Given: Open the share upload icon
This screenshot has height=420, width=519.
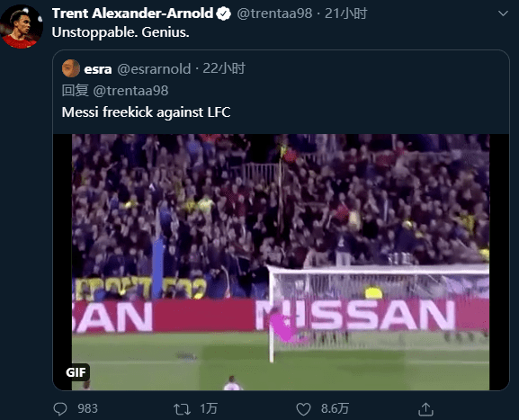Looking at the screenshot, I should (x=425, y=409).
